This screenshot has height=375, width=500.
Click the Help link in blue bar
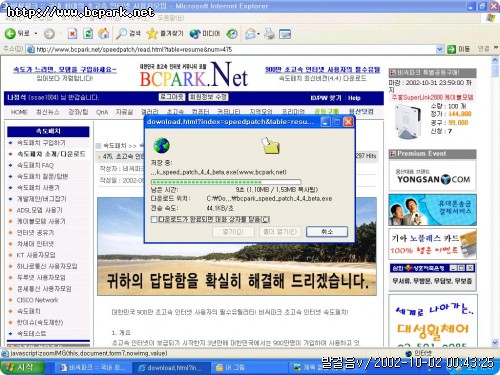click(x=354, y=98)
